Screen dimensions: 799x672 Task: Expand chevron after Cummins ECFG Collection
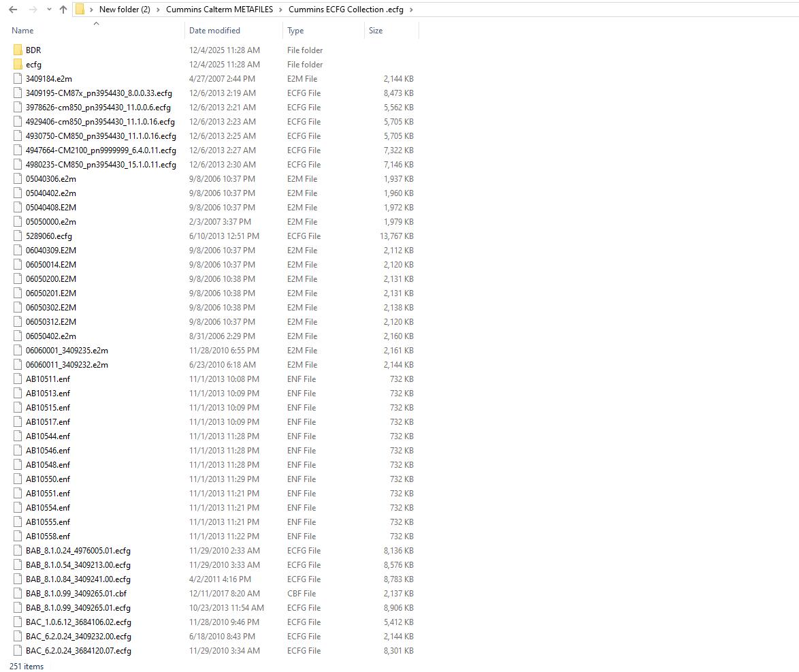411,9
